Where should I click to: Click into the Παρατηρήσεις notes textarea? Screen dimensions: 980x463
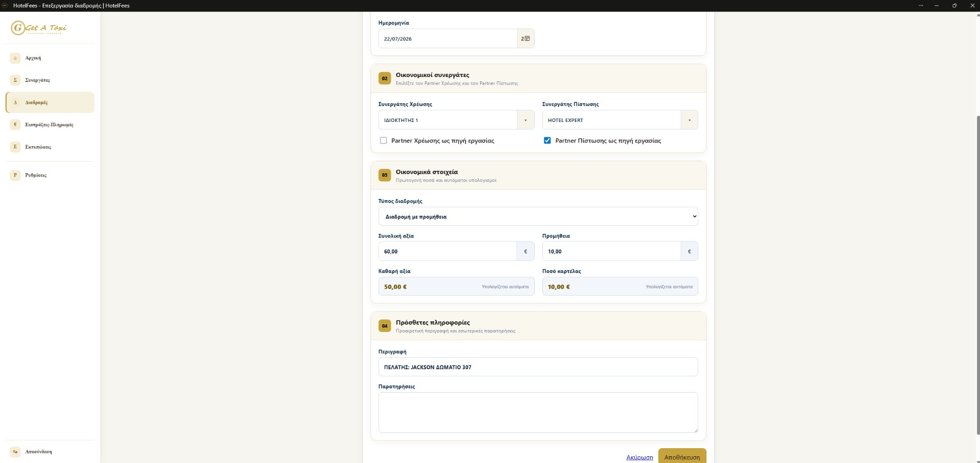point(538,412)
